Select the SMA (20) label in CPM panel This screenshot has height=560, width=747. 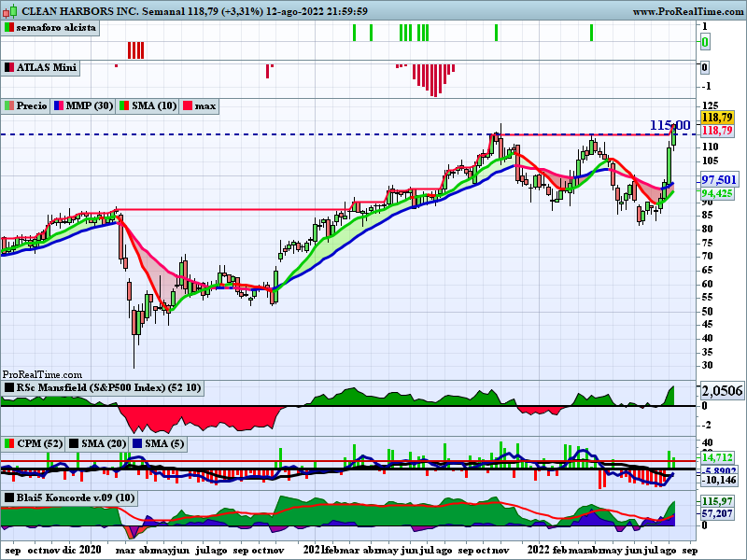pos(104,444)
